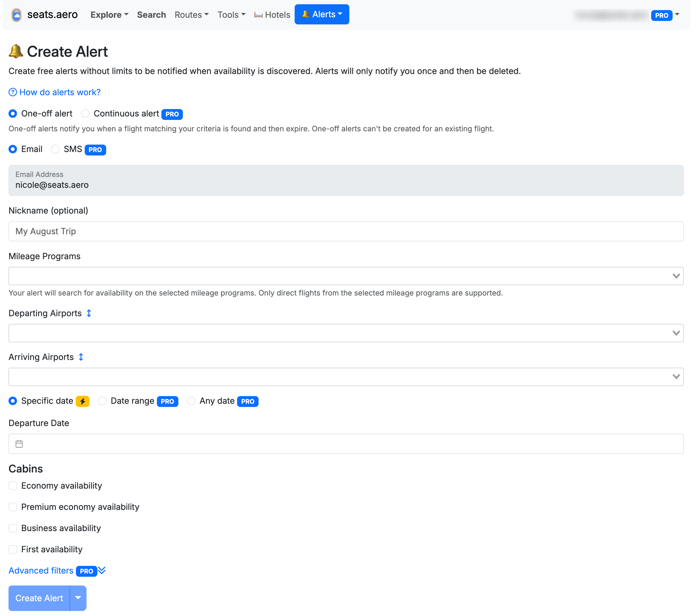The image size is (696, 616).
Task: Click the PRO badge next to Any date
Action: click(248, 401)
